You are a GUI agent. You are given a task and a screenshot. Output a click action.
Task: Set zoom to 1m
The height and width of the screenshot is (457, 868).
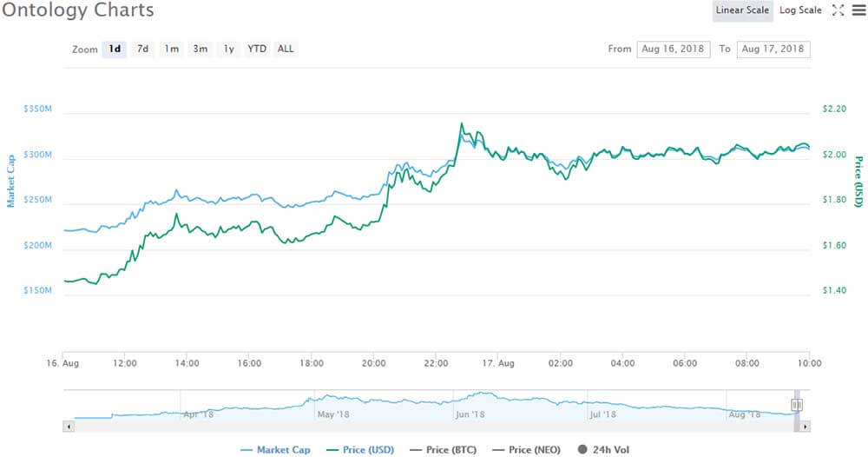pos(172,49)
